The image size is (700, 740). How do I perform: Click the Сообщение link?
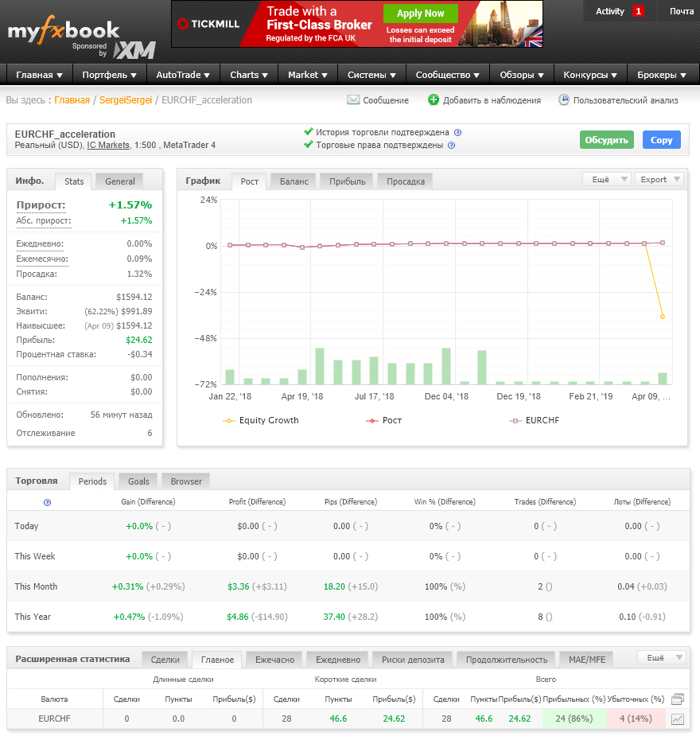click(385, 100)
